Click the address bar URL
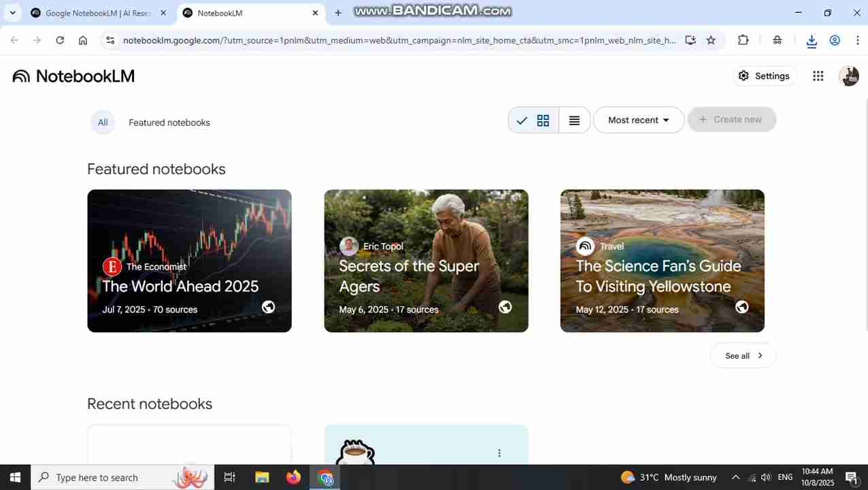Viewport: 868px width, 490px height. coord(399,40)
